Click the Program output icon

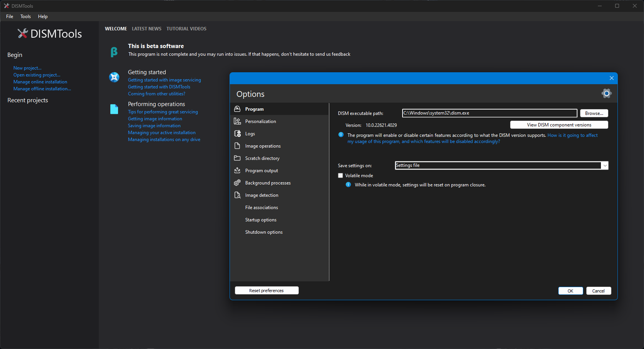click(x=237, y=170)
